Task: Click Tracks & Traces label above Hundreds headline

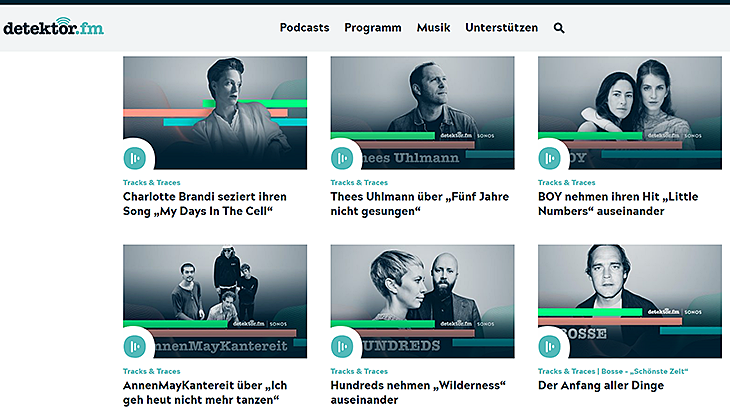Action: [x=359, y=371]
